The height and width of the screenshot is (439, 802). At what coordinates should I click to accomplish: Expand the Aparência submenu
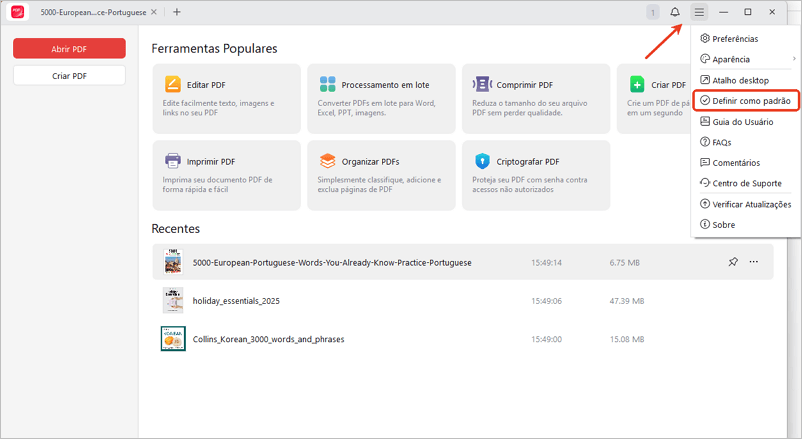745,59
